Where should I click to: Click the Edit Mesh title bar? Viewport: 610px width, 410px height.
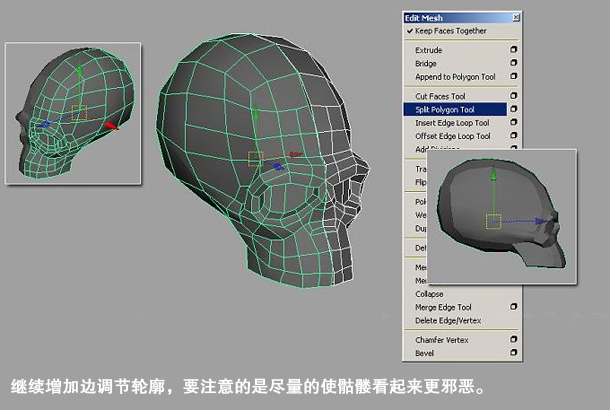click(462, 18)
